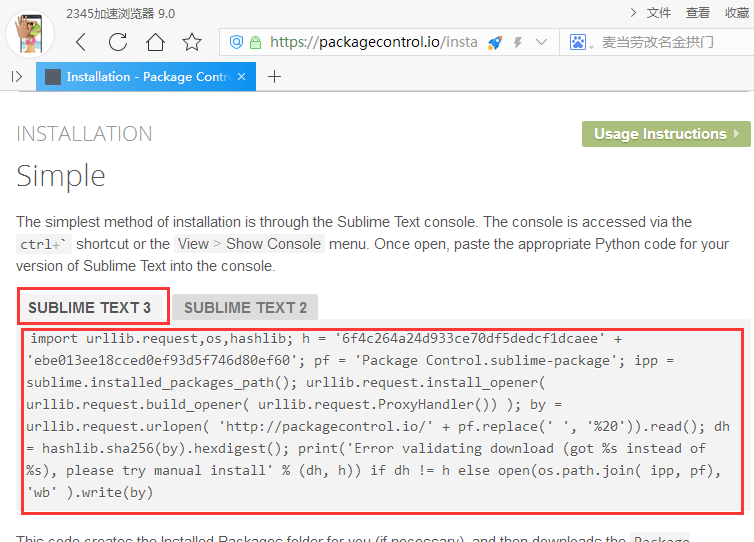Click the green padlock icon
The height and width of the screenshot is (542, 754).
point(255,42)
